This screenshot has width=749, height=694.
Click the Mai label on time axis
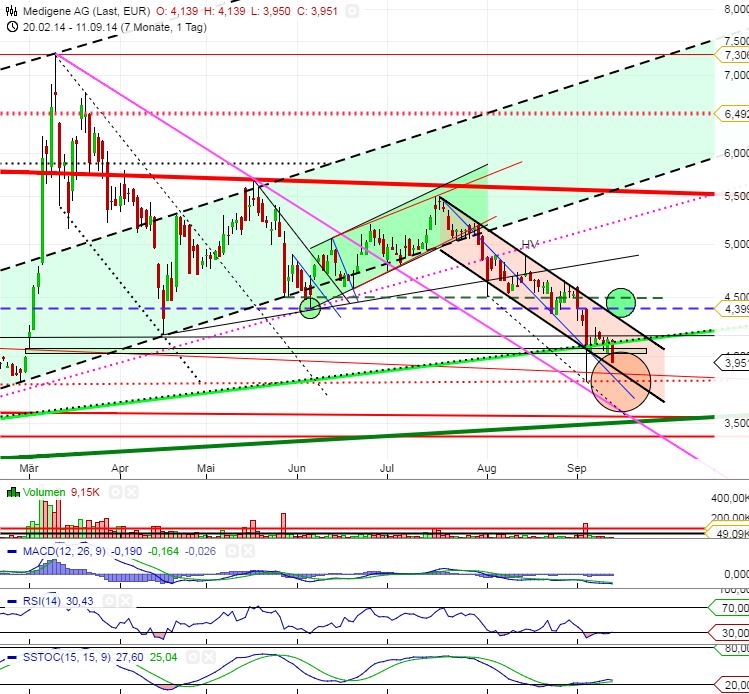click(206, 469)
